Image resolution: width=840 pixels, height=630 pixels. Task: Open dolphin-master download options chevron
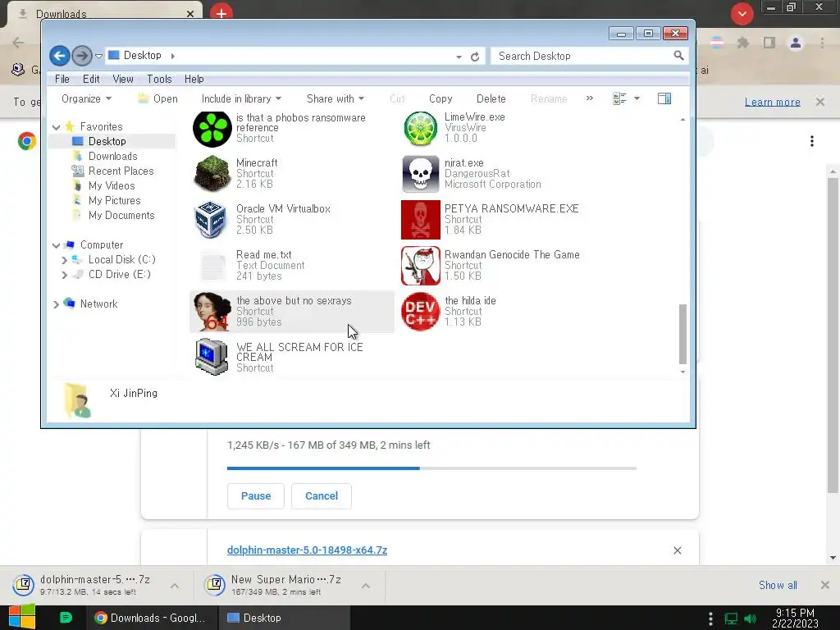pyautogui.click(x=175, y=586)
